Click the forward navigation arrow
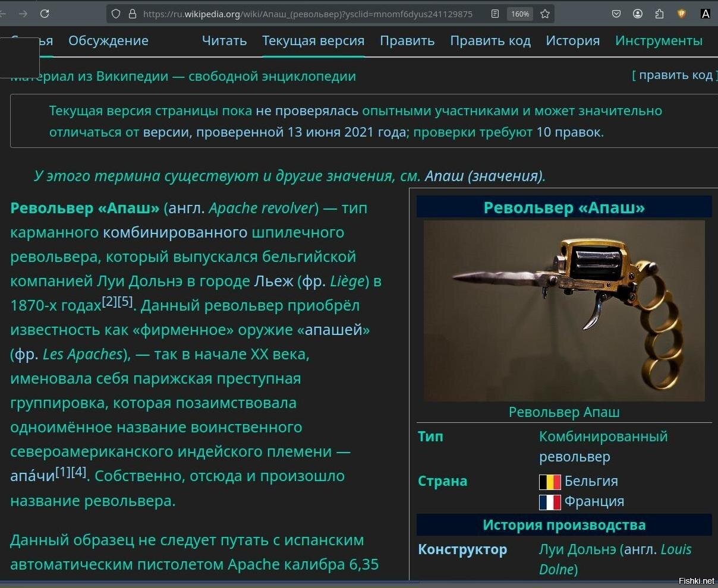718x588 pixels. point(23,14)
